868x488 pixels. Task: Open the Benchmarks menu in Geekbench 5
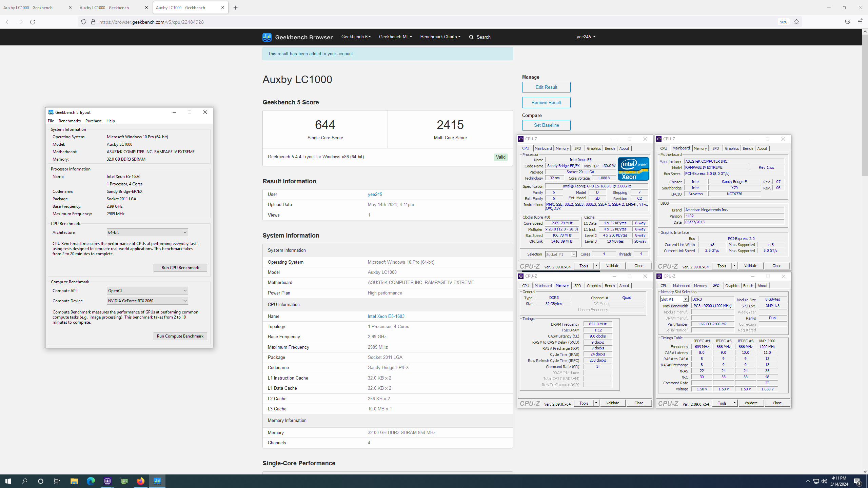click(x=70, y=121)
